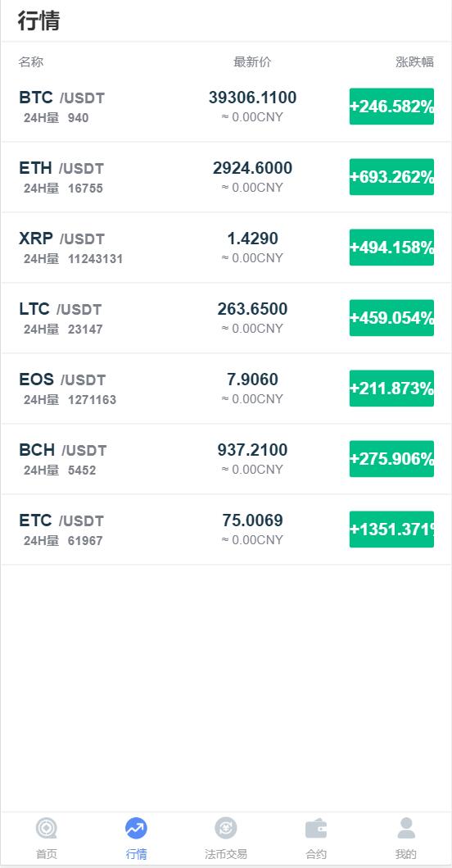Tap the ETC +1351.371% change badge

(391, 529)
